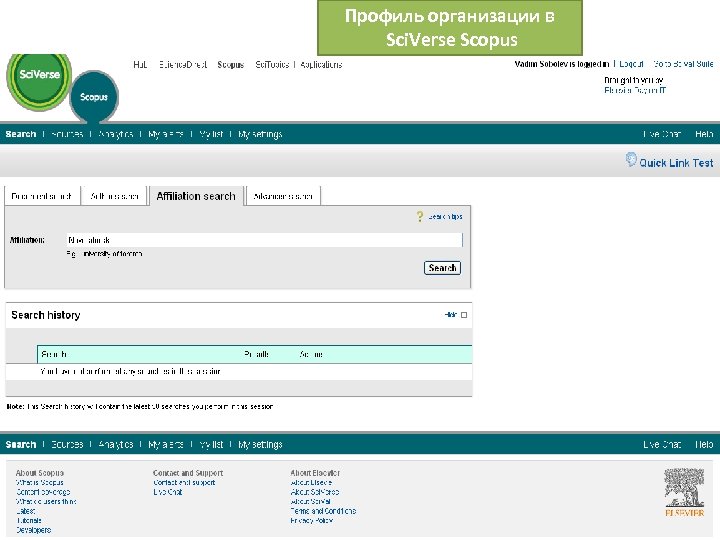This screenshot has height=540, width=720.
Task: Select Sources in the bottom teal menu
Action: coord(67,444)
